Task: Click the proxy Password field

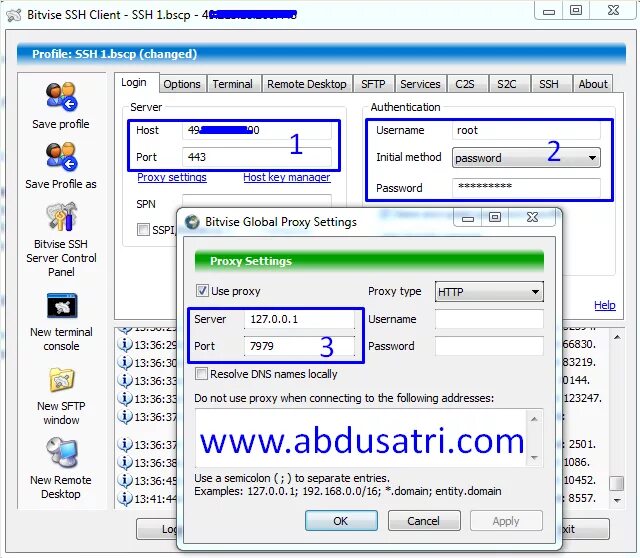Action: (x=489, y=346)
